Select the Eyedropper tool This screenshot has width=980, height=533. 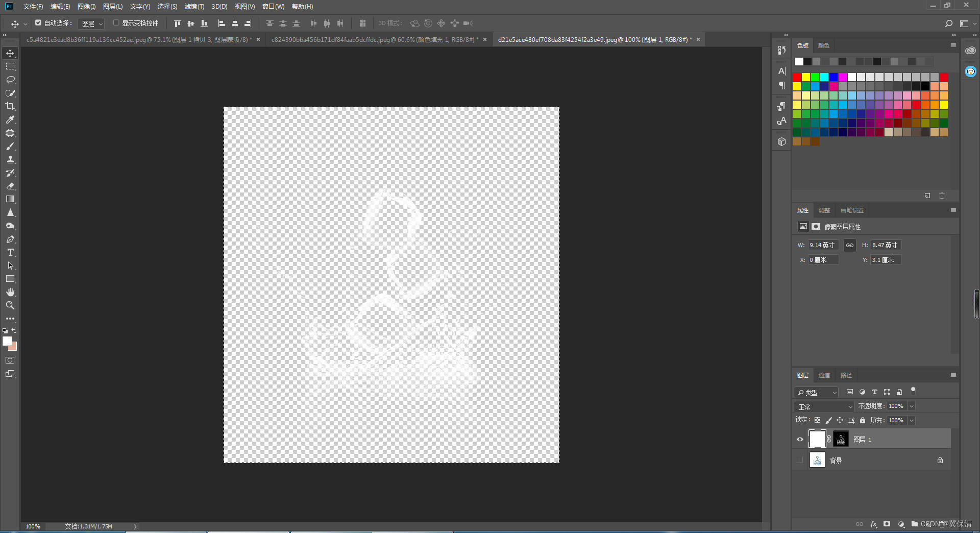10,119
